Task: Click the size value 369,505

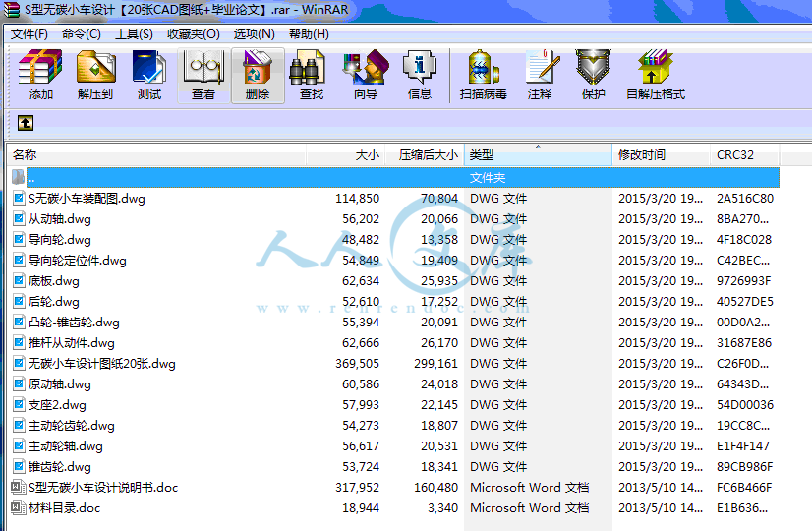Action: point(357,364)
